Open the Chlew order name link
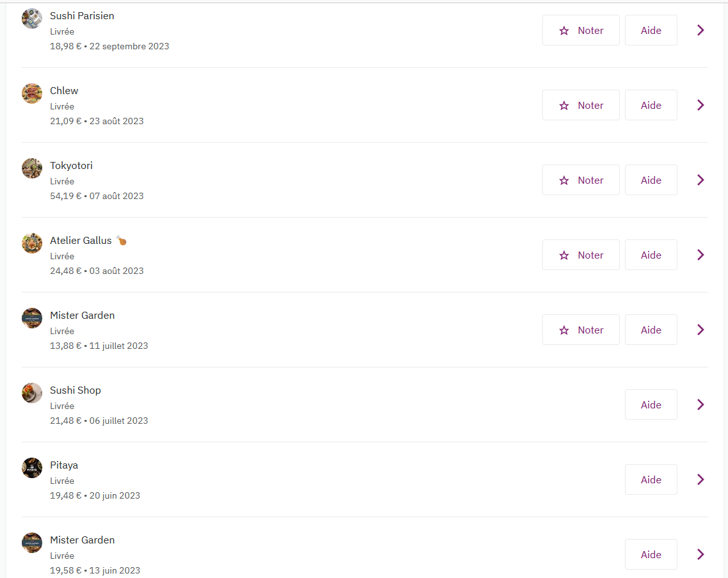Image resolution: width=728 pixels, height=578 pixels. click(64, 91)
